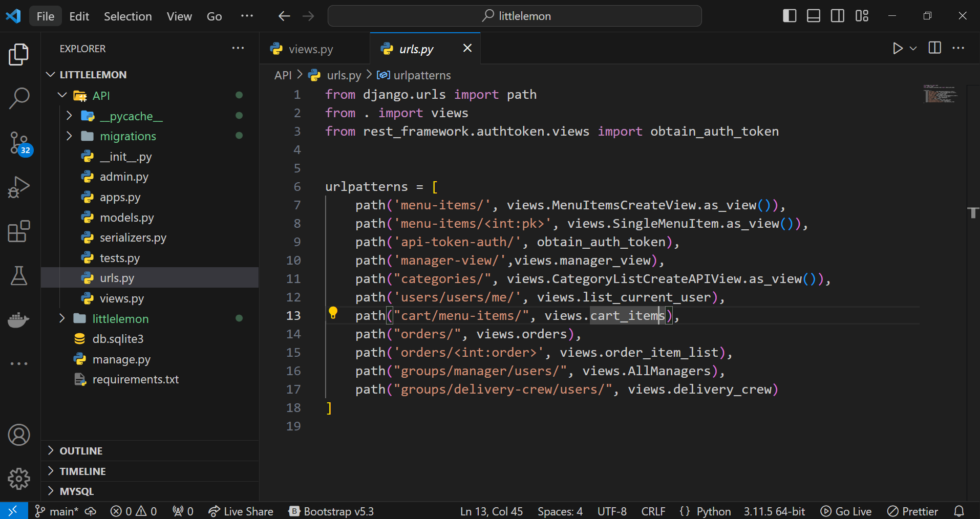Open the Selection menu
Image resolution: width=980 pixels, height=519 pixels.
pyautogui.click(x=127, y=16)
